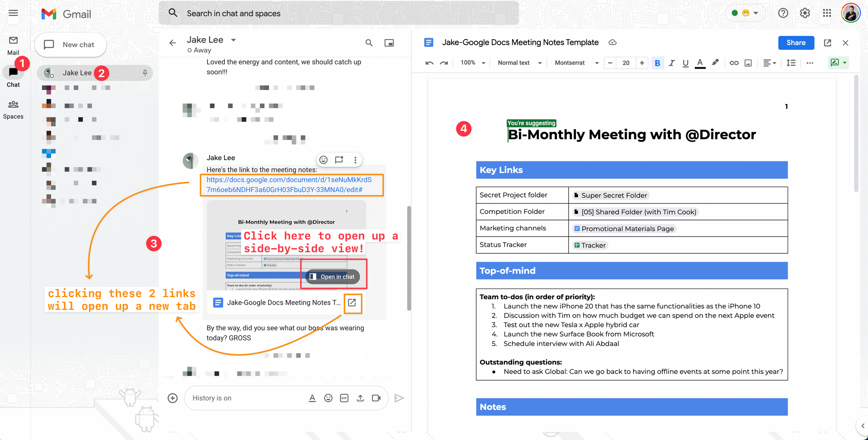Insert an image in the document
The height and width of the screenshot is (440, 868).
748,63
